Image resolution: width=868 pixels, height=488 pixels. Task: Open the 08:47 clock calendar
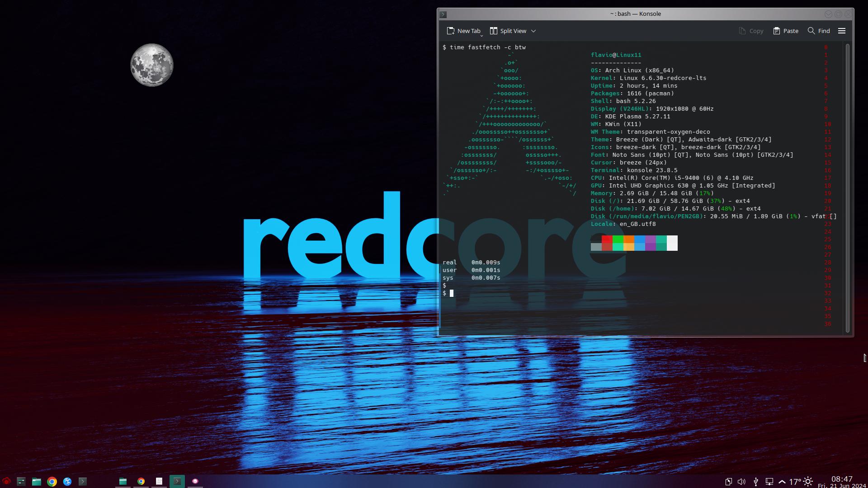[842, 482]
